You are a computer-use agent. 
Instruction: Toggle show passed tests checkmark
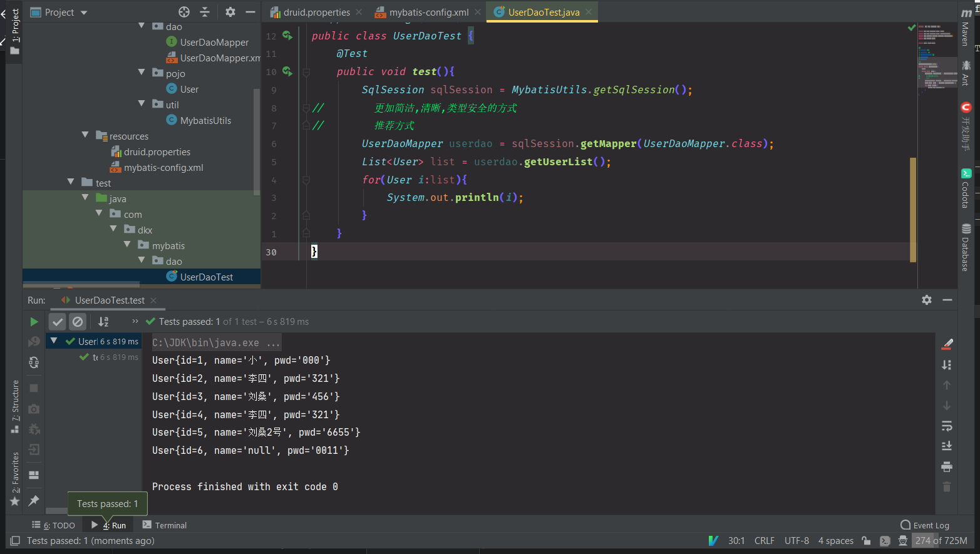click(58, 322)
